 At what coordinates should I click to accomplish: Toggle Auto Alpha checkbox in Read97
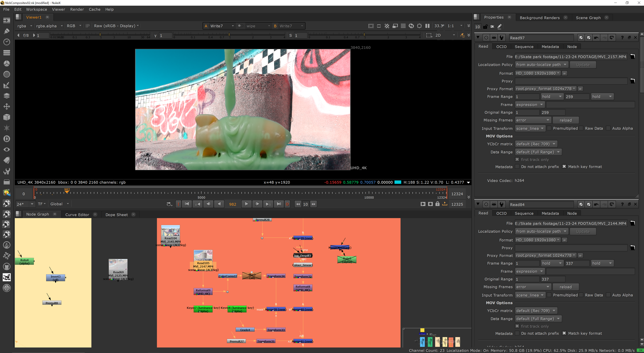608,128
